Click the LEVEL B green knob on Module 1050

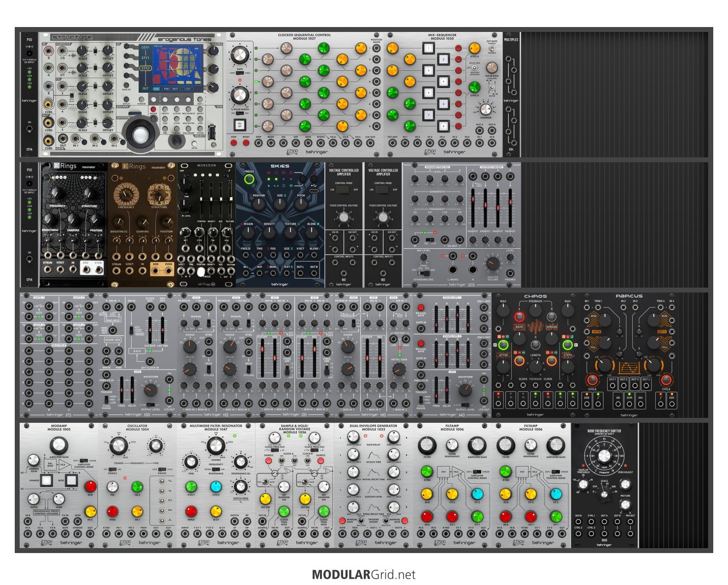pyautogui.click(x=474, y=87)
